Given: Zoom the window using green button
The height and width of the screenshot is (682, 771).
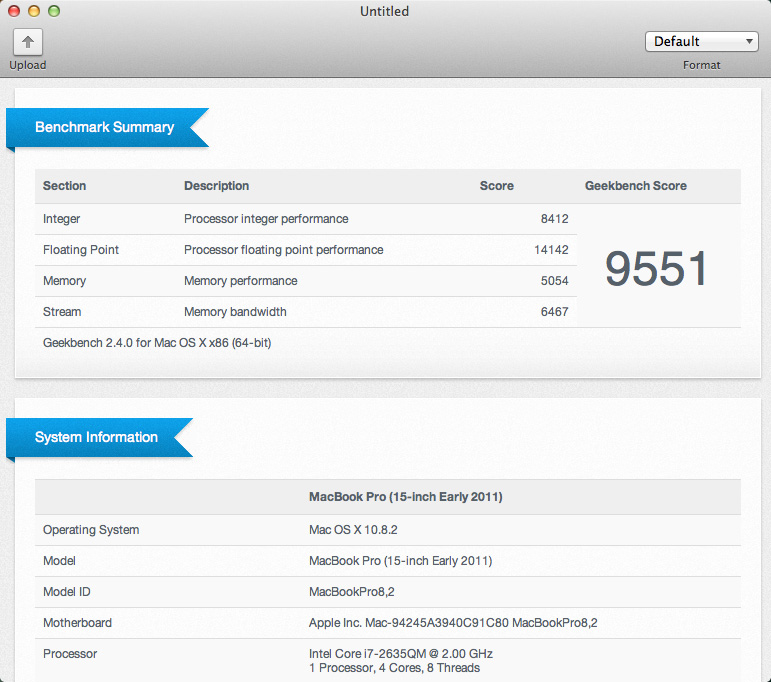Looking at the screenshot, I should 54,12.
